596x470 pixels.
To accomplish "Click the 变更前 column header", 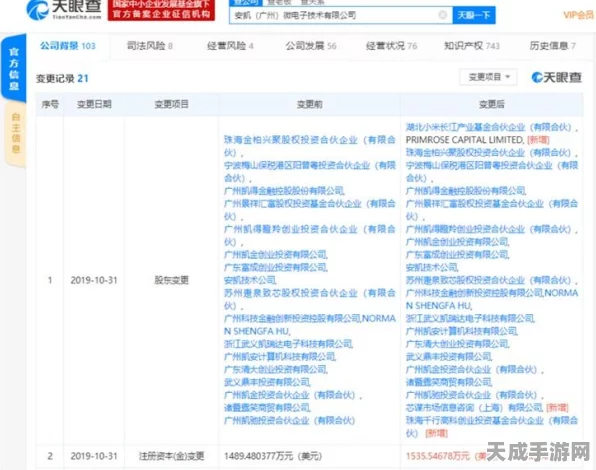I will click(309, 104).
